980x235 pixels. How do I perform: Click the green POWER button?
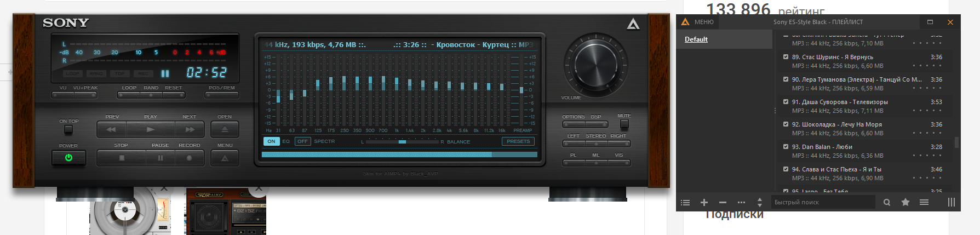coord(68,158)
